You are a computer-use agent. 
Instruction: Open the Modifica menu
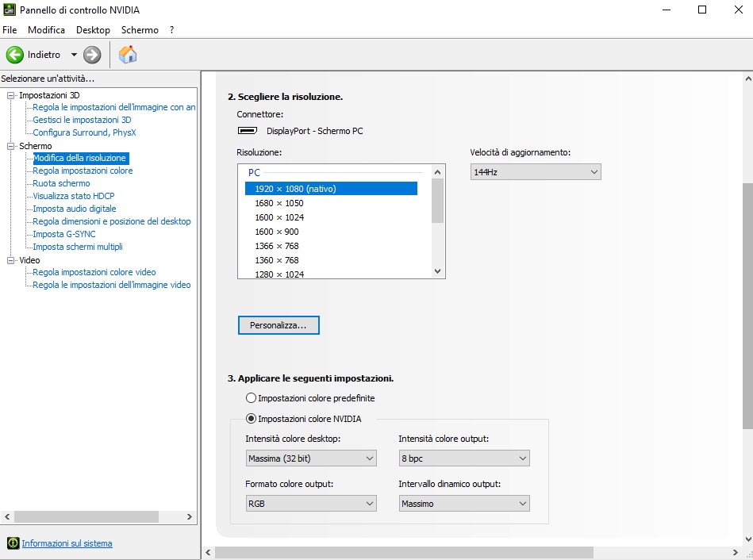point(46,30)
